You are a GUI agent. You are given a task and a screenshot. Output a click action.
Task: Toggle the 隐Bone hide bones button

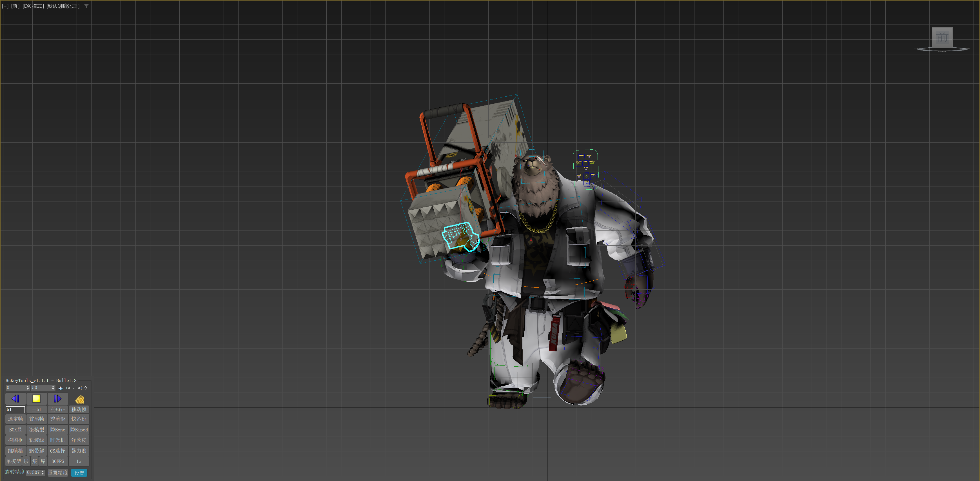58,430
